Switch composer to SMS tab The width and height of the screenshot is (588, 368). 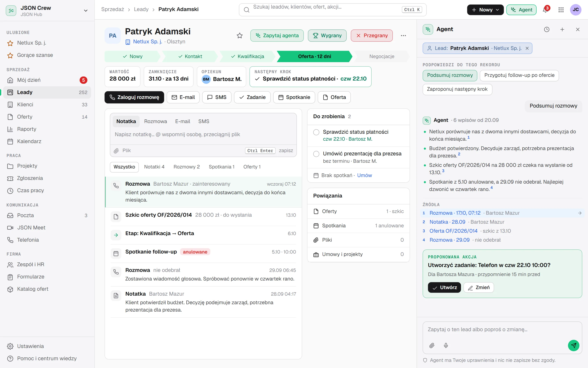[204, 121]
